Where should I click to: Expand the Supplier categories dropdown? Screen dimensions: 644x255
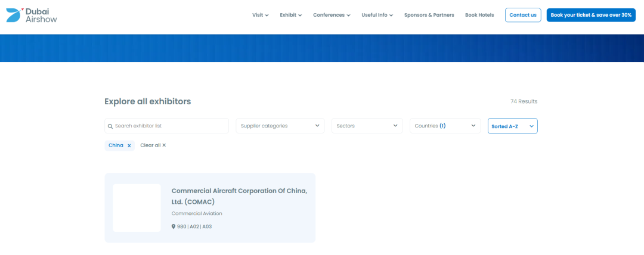pos(280,126)
